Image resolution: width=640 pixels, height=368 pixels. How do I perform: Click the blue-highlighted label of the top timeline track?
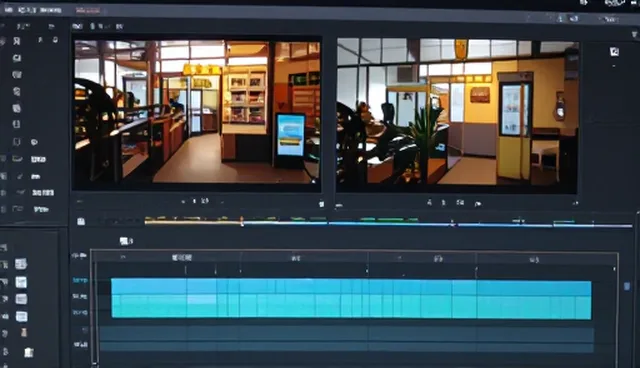(x=80, y=280)
